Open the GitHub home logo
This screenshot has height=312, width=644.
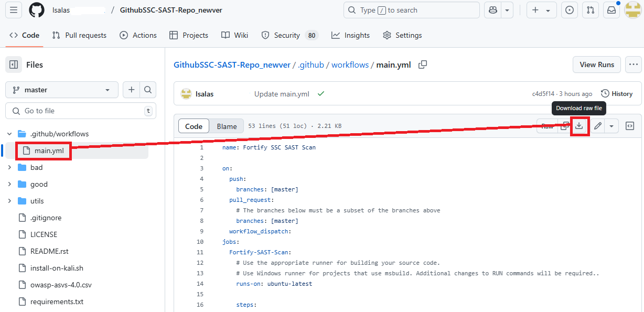click(36, 10)
